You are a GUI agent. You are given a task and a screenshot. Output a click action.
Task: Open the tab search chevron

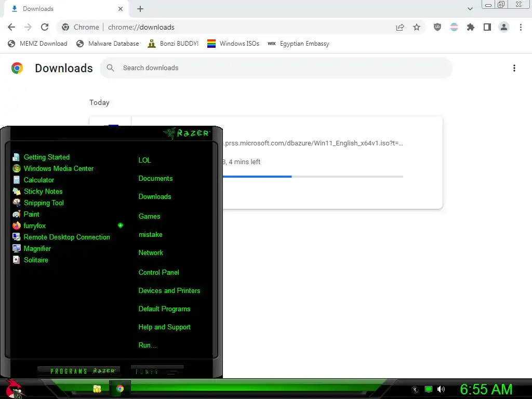(x=470, y=9)
